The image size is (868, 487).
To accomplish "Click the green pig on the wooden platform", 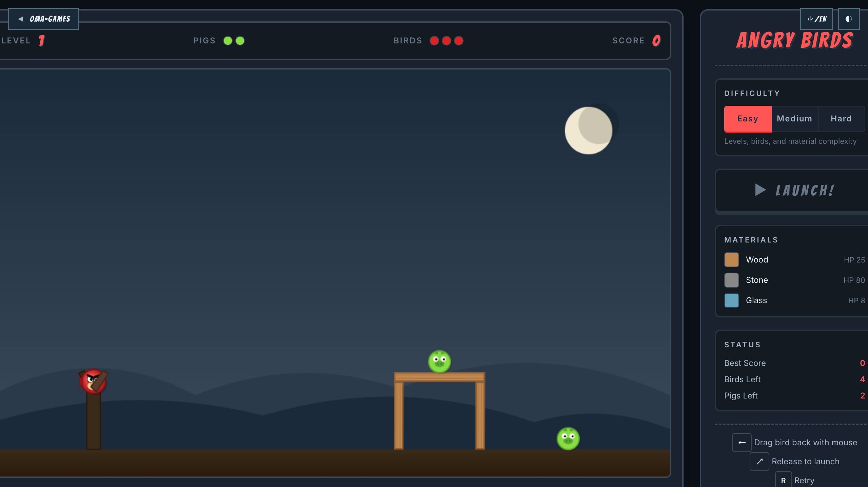I will (x=439, y=362).
